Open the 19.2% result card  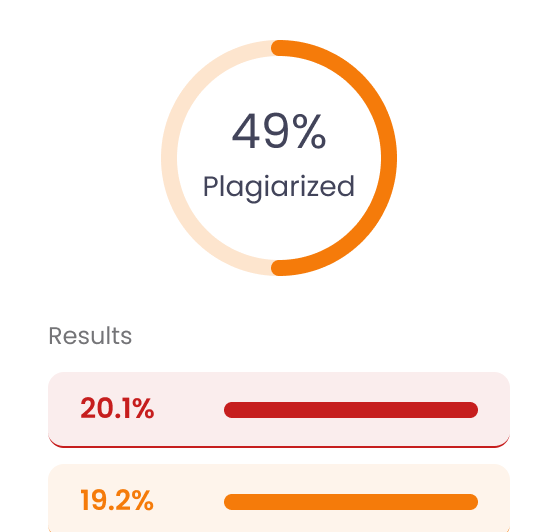(x=279, y=498)
